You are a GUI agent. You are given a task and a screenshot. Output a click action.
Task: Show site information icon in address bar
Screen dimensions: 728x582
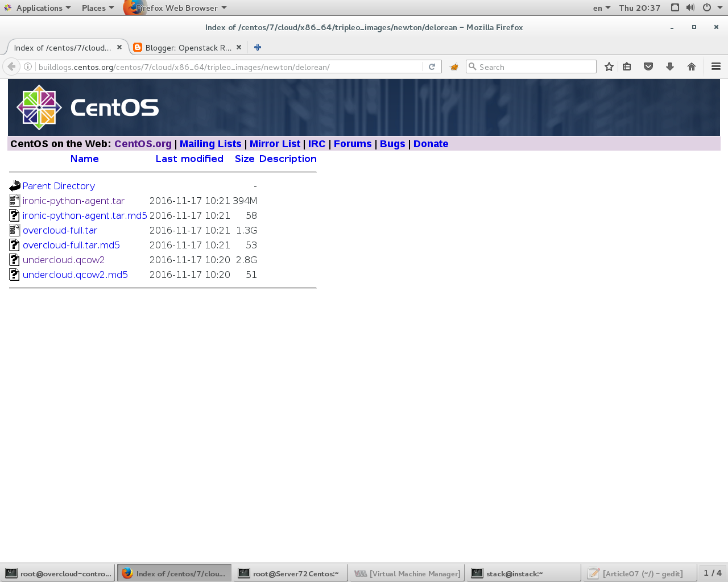point(27,66)
